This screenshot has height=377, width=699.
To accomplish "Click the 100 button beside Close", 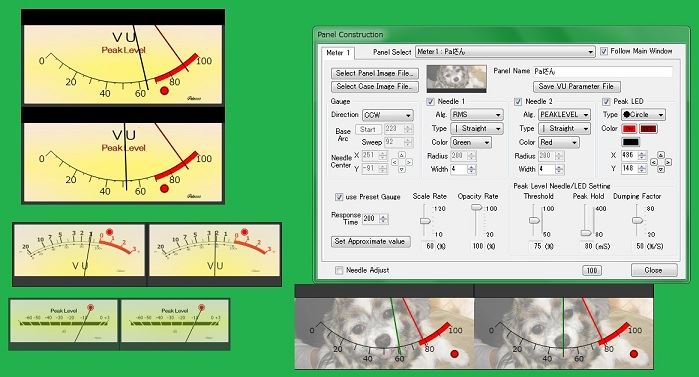I will [x=592, y=270].
